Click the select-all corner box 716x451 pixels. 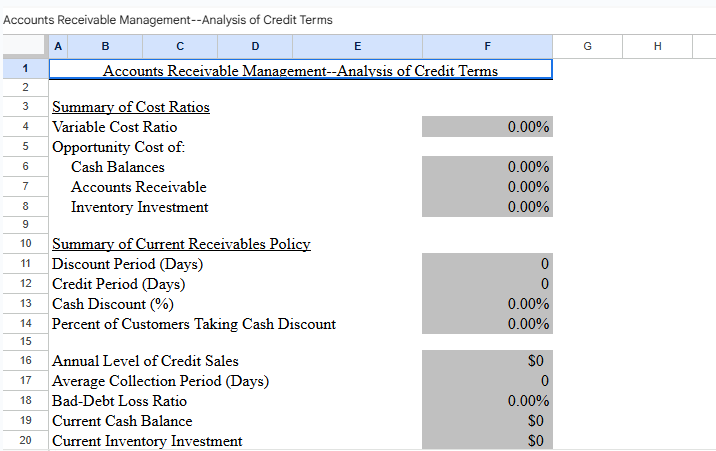coord(24,46)
